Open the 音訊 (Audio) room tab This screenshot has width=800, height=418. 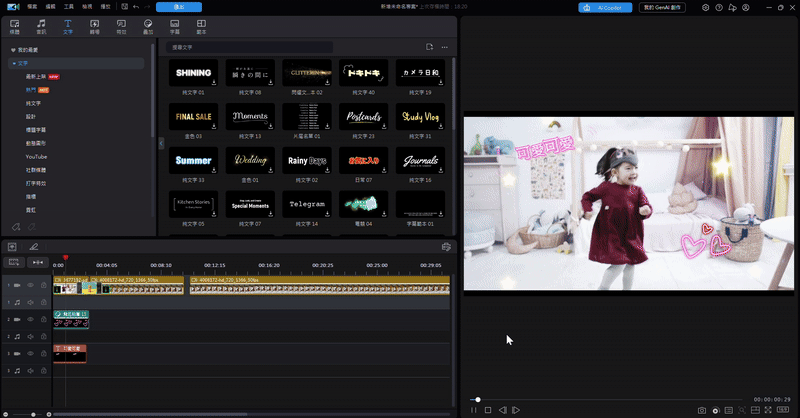[41, 24]
